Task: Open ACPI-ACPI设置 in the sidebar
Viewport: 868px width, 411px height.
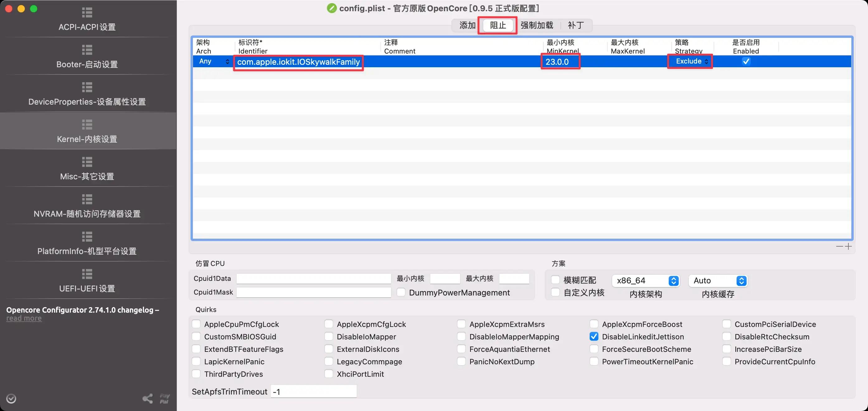Action: tap(87, 27)
